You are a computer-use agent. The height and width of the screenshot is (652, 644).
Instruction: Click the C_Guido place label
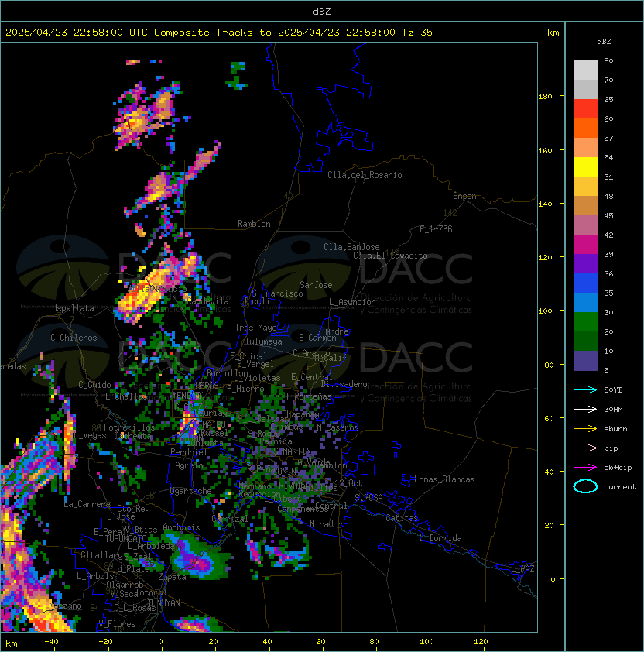pyautogui.click(x=94, y=385)
